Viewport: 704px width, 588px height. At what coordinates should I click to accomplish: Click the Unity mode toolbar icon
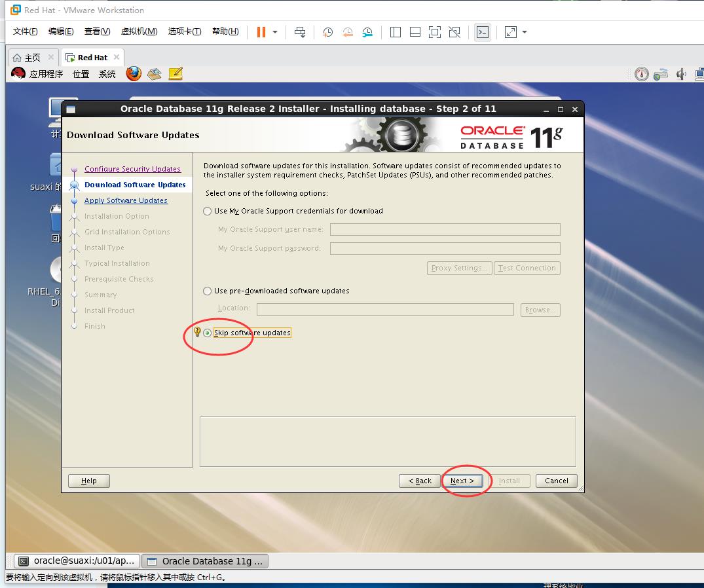click(454, 32)
